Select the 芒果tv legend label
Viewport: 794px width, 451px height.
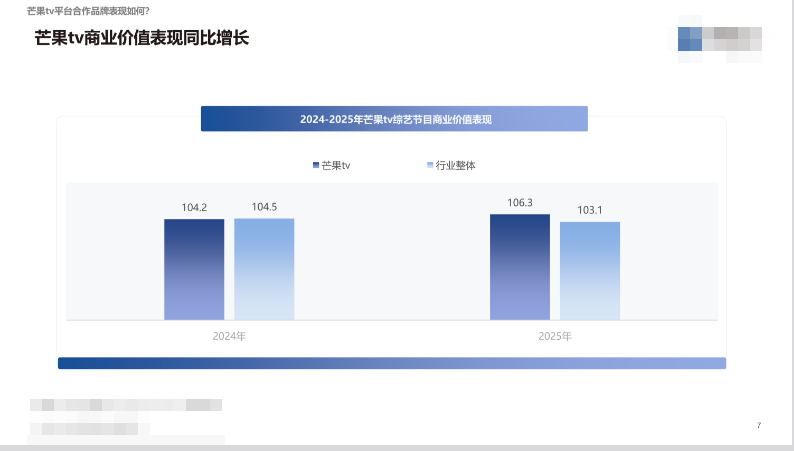[x=336, y=166]
